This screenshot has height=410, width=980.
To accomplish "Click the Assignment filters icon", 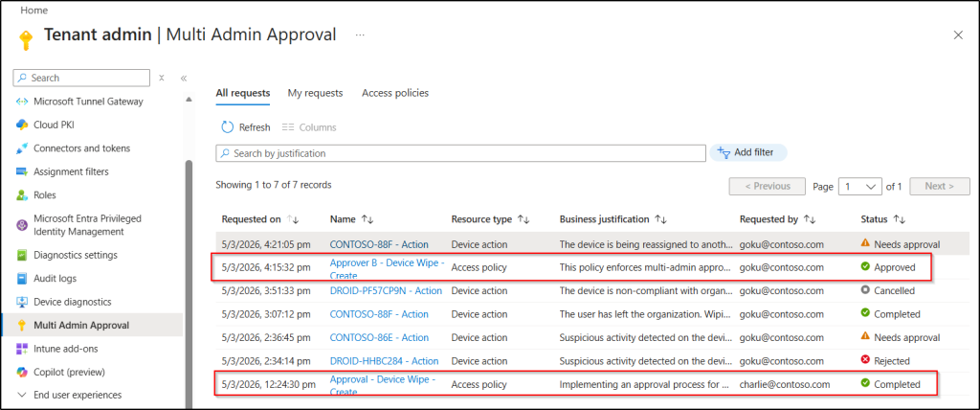I will pos(22,171).
